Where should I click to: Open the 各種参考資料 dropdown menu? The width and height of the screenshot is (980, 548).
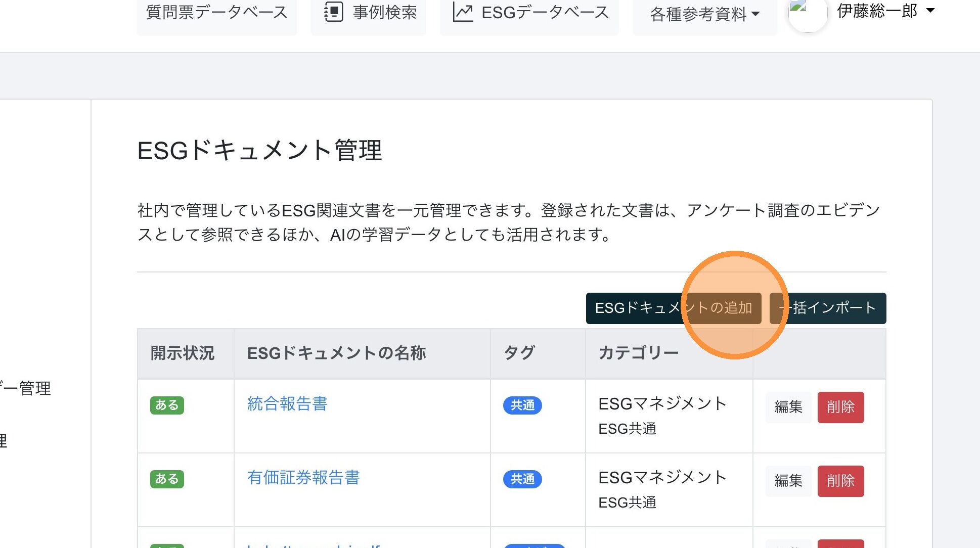tap(704, 14)
